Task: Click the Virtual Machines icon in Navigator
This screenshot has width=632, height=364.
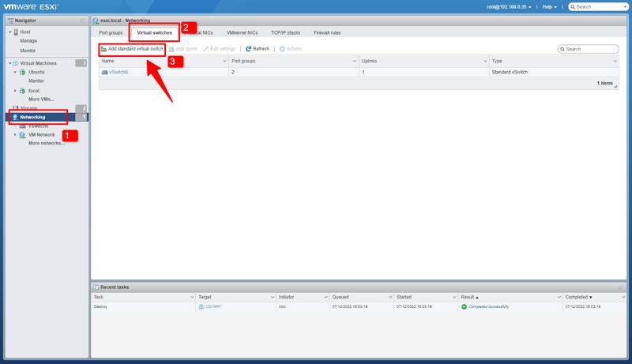Action: [16, 63]
